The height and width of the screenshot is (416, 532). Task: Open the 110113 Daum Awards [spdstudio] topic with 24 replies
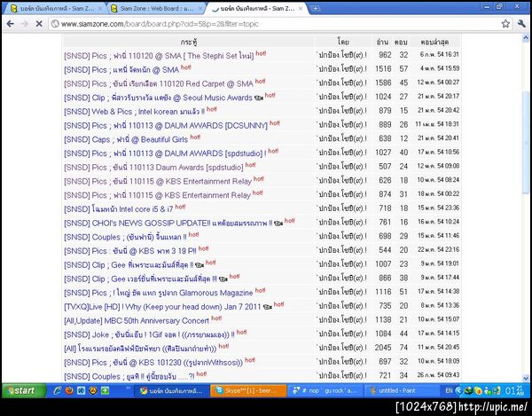click(x=153, y=168)
